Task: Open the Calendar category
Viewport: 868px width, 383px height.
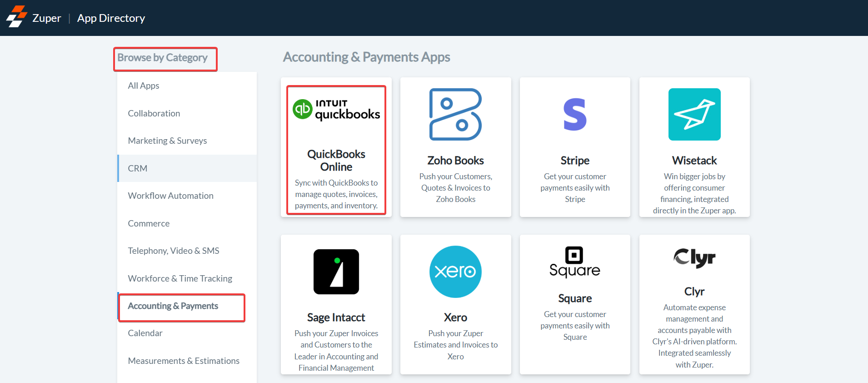Action: tap(187, 333)
